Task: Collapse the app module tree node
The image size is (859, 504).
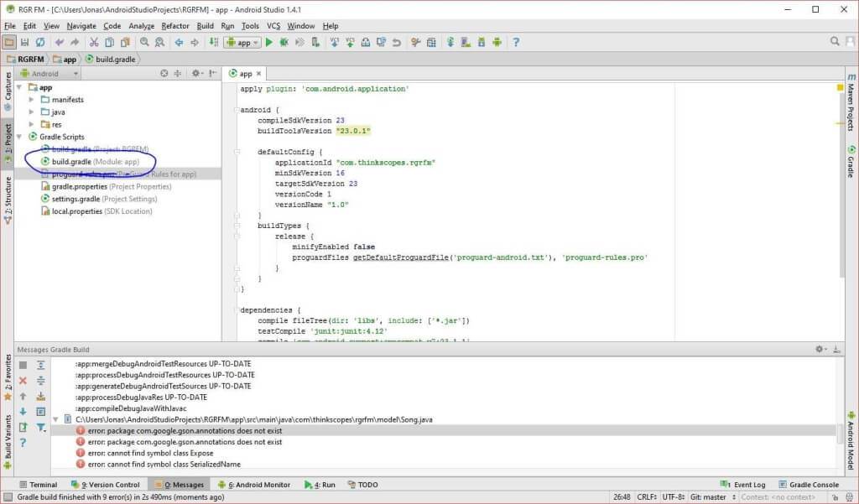Action: pos(20,87)
